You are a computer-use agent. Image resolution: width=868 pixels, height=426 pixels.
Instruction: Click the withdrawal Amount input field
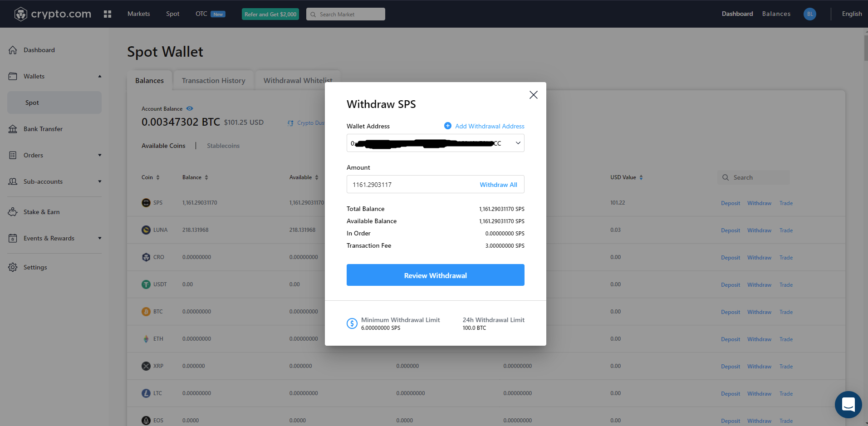tap(435, 184)
